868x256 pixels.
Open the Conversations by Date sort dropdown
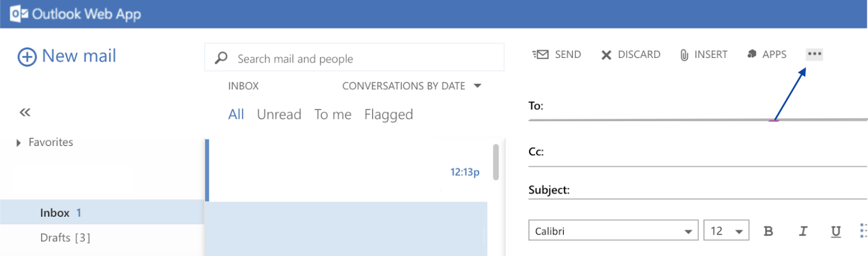coord(412,86)
